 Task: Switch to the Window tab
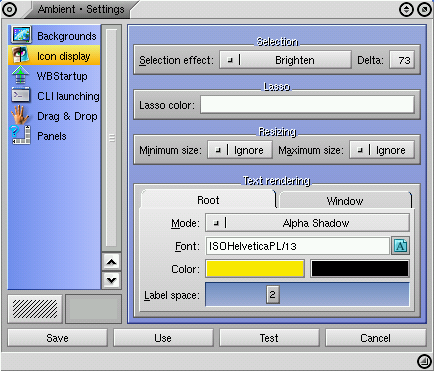pos(345,201)
